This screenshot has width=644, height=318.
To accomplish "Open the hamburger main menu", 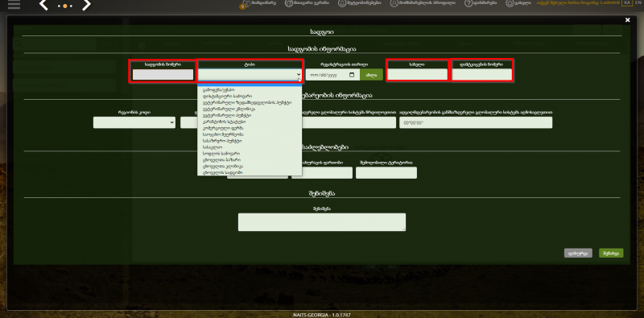I will (x=14, y=5).
